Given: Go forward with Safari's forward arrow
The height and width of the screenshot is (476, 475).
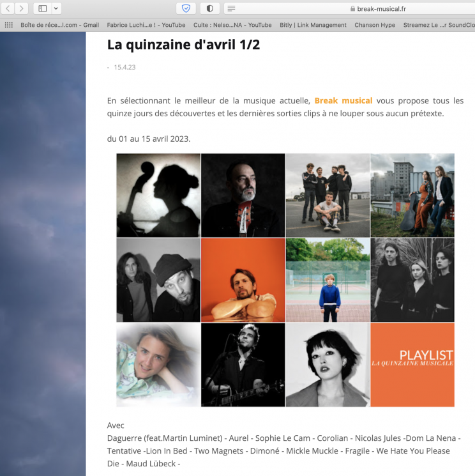Looking at the screenshot, I should pos(21,8).
